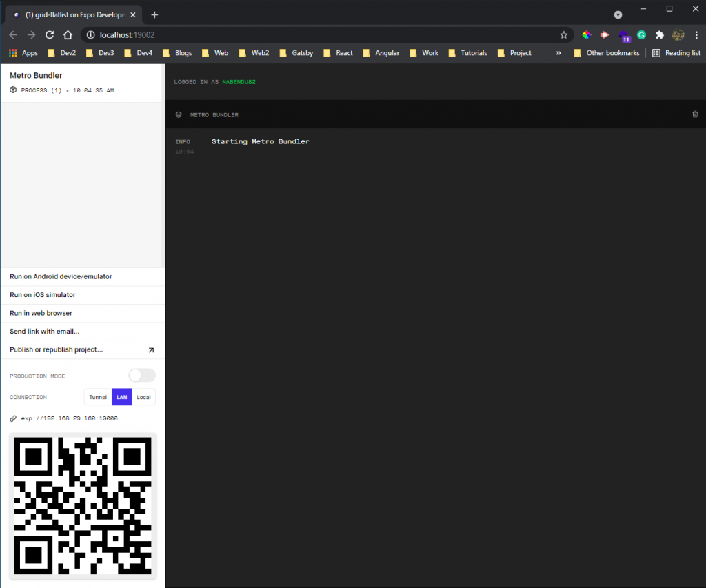Open Chrome three-dot menu

point(696,34)
